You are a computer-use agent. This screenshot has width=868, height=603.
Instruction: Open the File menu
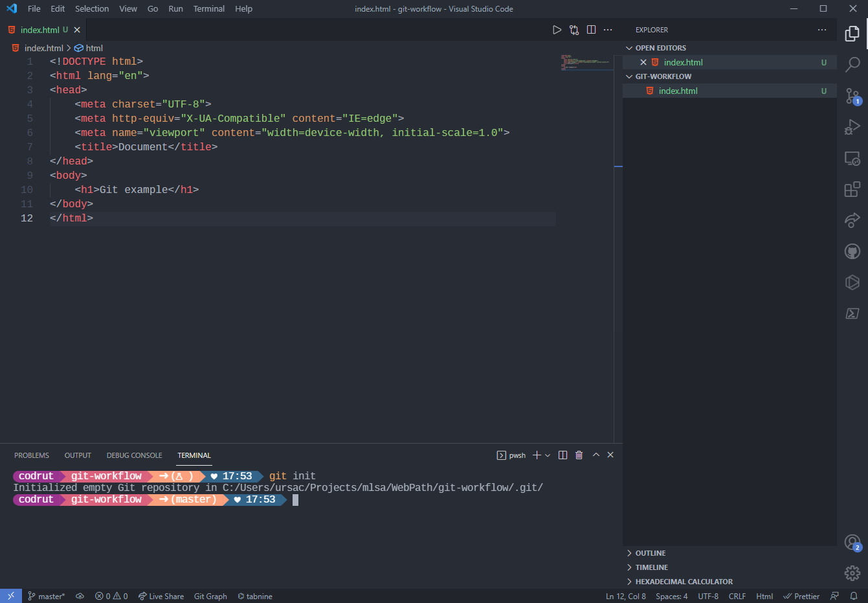(34, 8)
